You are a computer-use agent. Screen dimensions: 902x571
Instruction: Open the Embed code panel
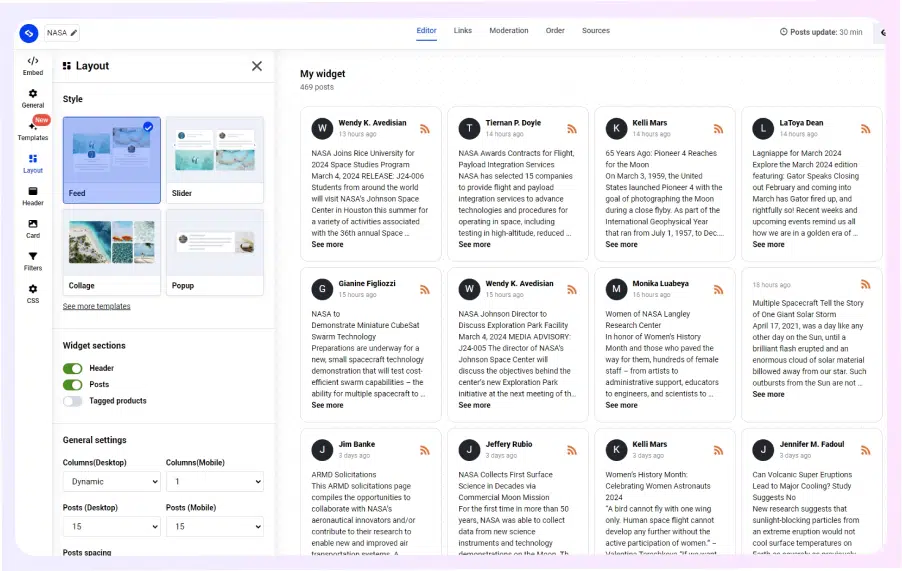[33, 66]
